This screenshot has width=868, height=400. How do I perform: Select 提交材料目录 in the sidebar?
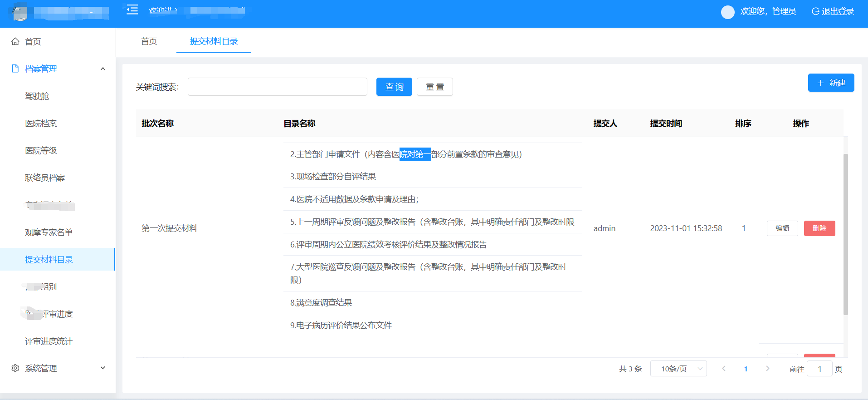click(x=58, y=259)
